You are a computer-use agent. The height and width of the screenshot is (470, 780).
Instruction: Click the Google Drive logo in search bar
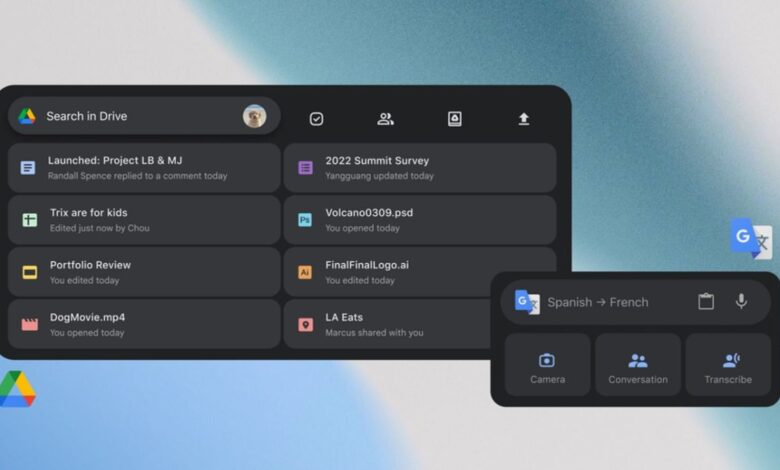[27, 116]
